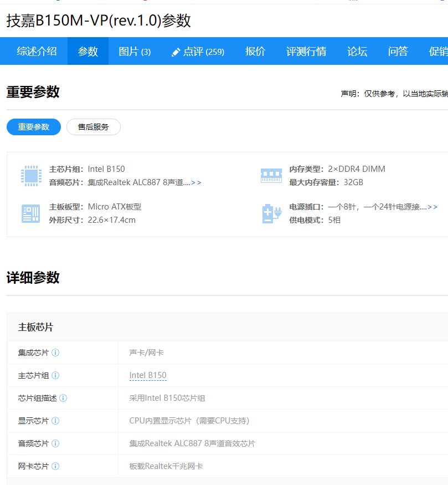The width and height of the screenshot is (448, 485).
Task: Open the 问答 tab
Action: pyautogui.click(x=398, y=51)
